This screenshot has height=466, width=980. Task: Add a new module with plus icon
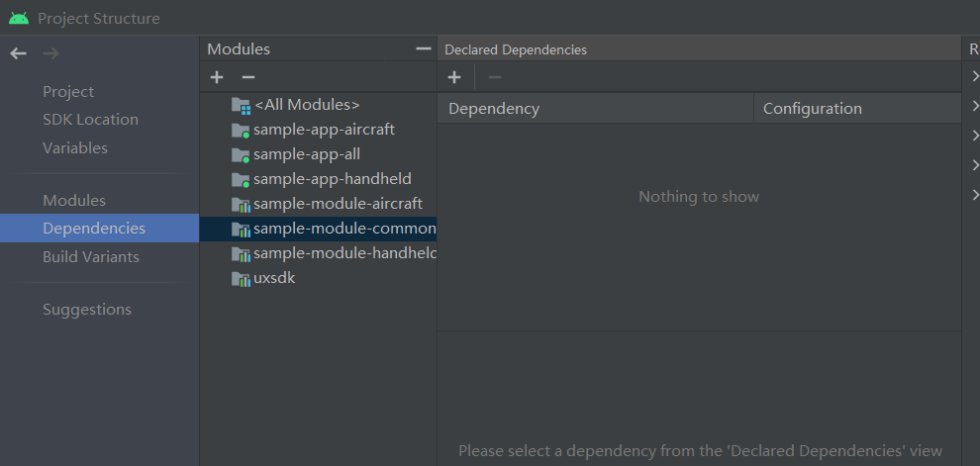click(217, 77)
